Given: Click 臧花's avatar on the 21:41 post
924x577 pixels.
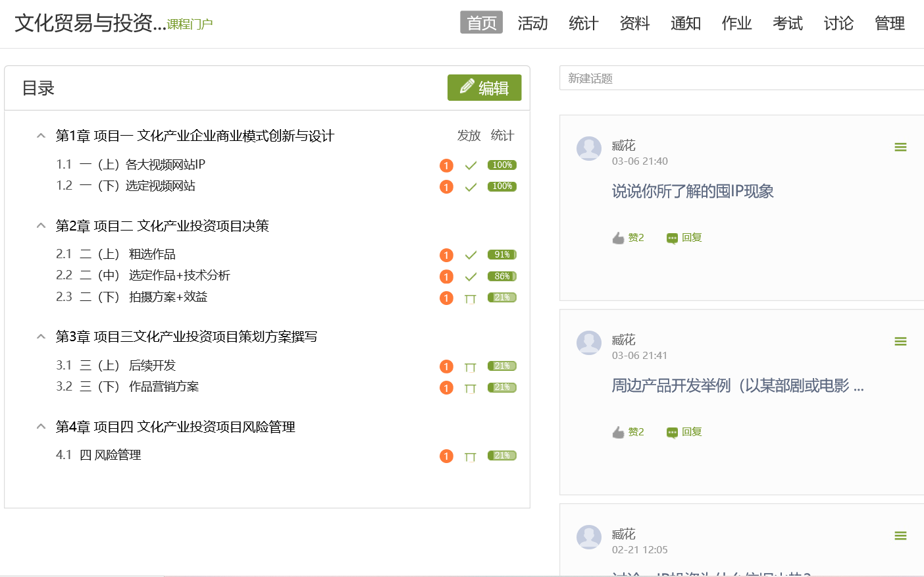Looking at the screenshot, I should point(588,343).
